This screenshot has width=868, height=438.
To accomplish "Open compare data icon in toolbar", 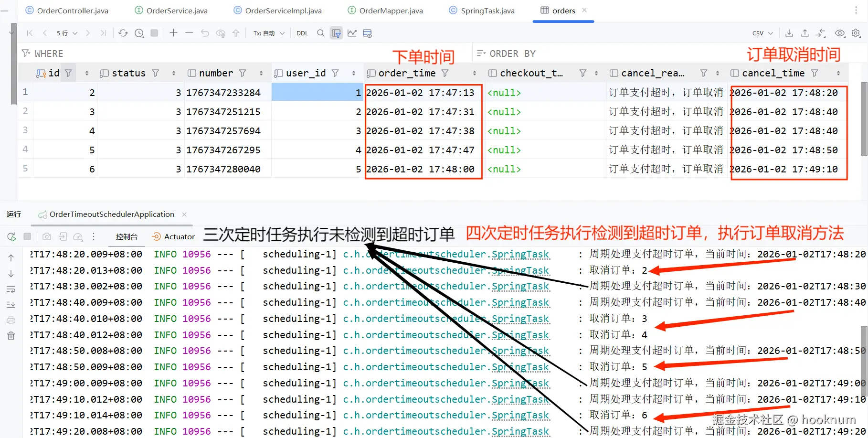I will pos(821,33).
